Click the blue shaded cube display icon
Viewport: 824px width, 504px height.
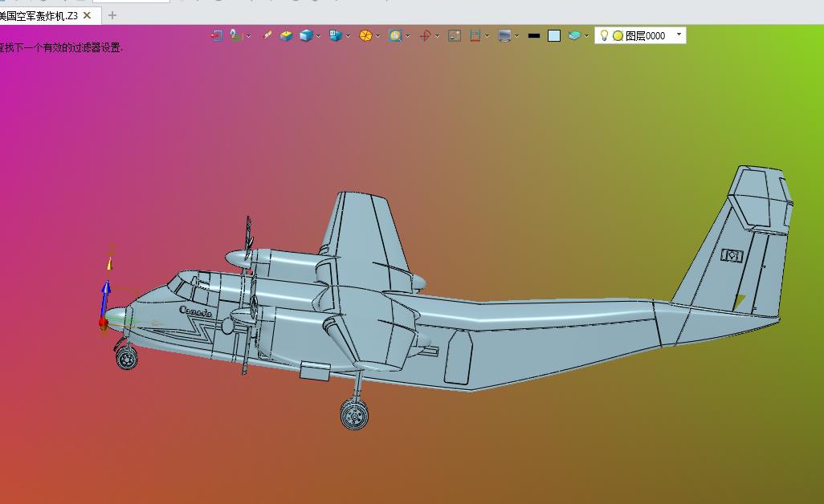point(306,35)
